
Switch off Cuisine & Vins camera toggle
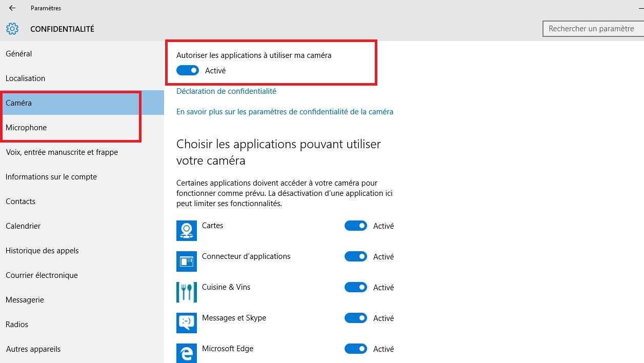tap(356, 287)
